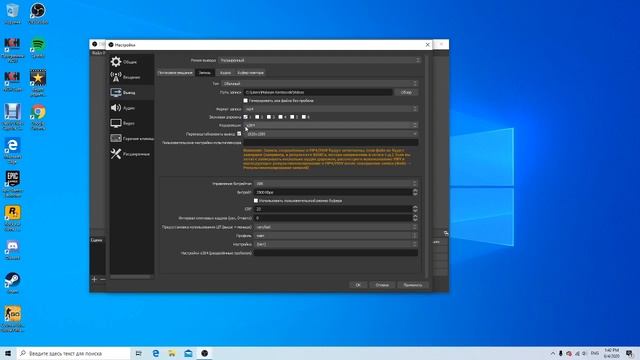Viewport: 640px width, 360px height.
Task: Launch Steam from the desktop shortcut
Action: coord(13,283)
